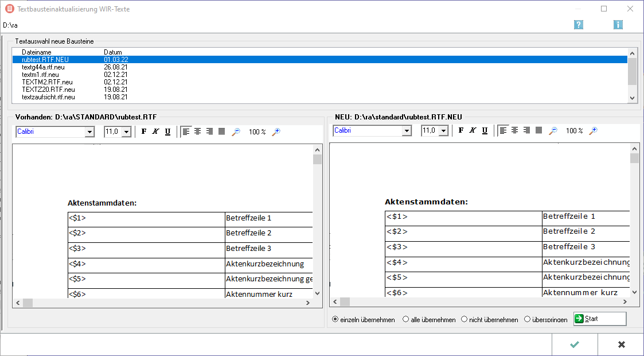Align right in NEU toolbar
The image size is (644, 356).
tap(526, 130)
